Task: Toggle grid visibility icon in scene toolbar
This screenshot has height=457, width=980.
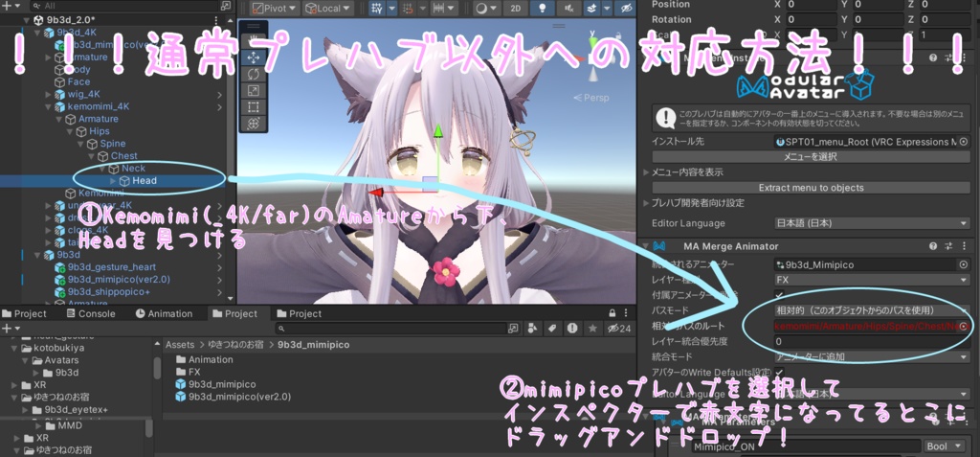Action: (x=376, y=8)
